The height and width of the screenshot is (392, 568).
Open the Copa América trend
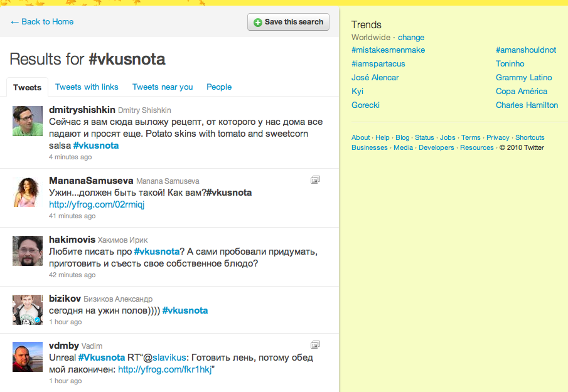click(x=522, y=91)
